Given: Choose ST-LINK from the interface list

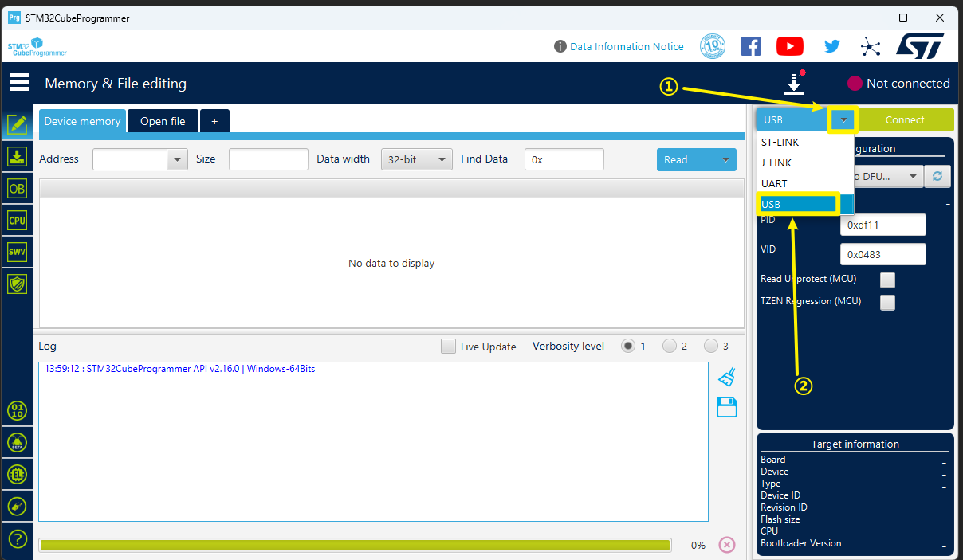Looking at the screenshot, I should 780,143.
